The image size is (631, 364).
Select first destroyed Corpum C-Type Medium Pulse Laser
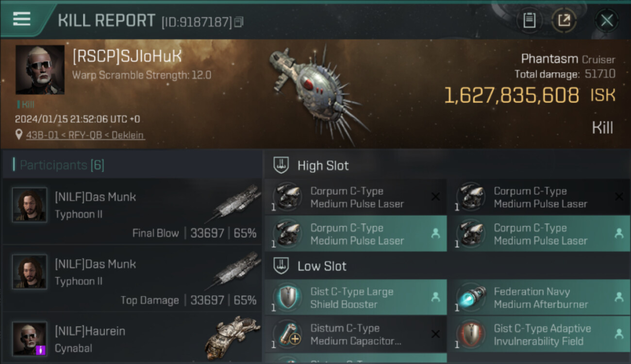[356, 197]
